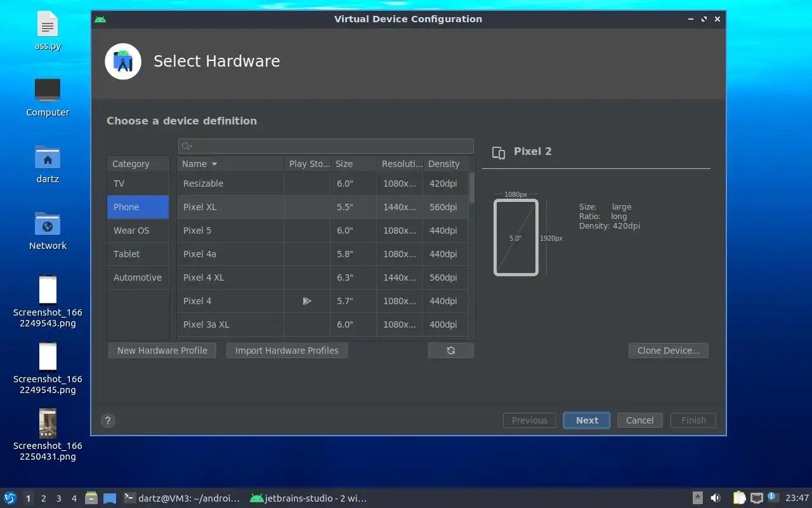Click the clipboard icon in the system tray

tap(740, 498)
